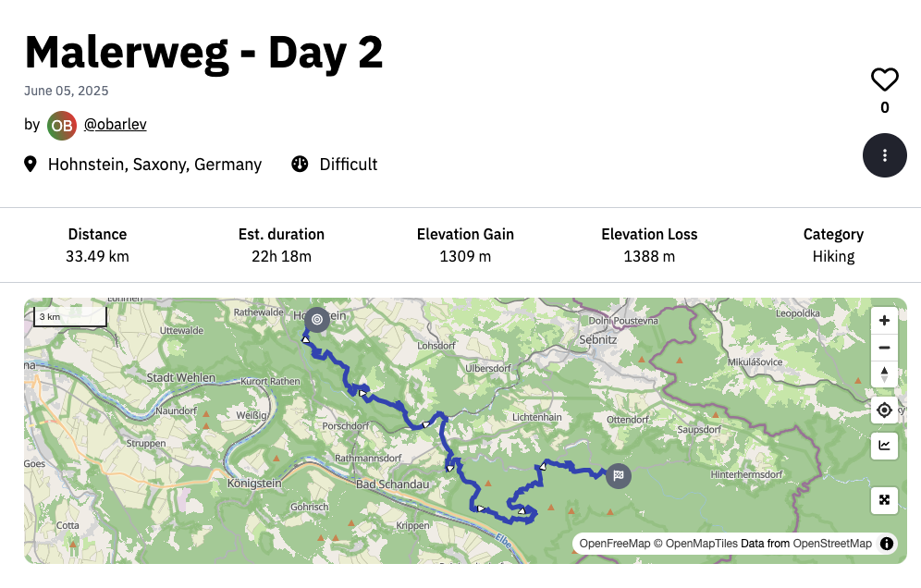Activate the geolocate control on the map
Viewport: 921px width, 588px height.
coord(884,410)
